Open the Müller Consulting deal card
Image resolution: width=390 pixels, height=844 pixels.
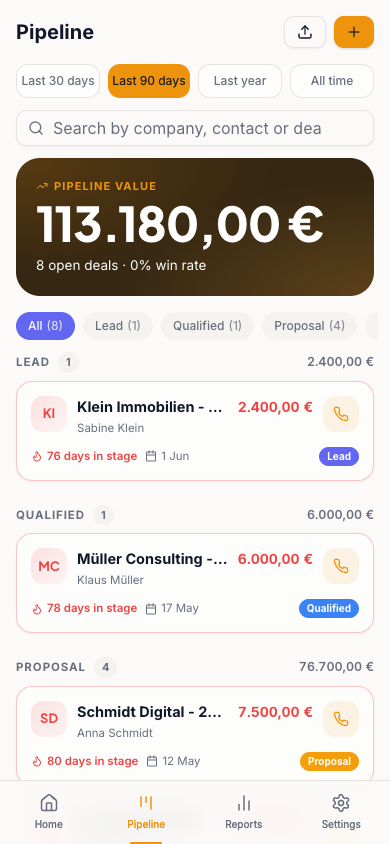click(195, 583)
